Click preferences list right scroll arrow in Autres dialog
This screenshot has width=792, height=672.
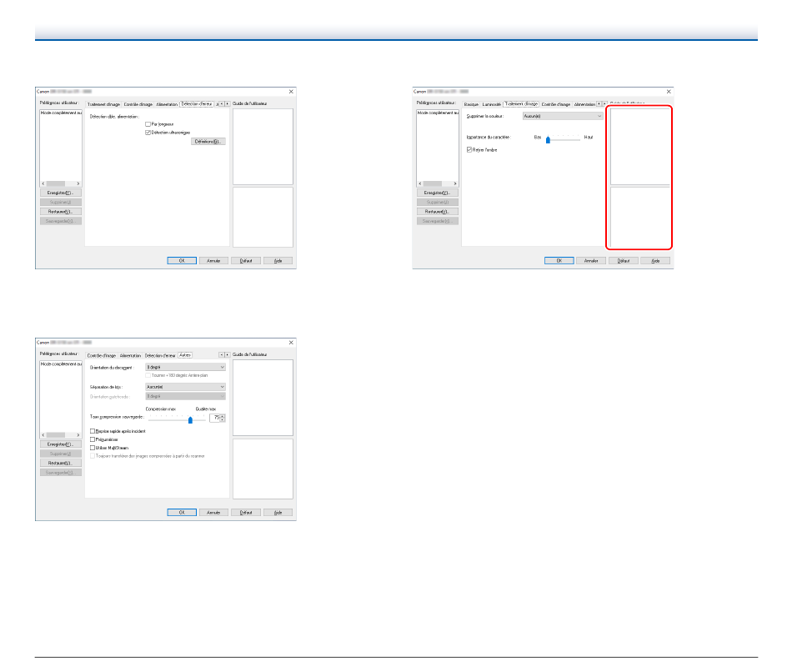click(x=78, y=435)
